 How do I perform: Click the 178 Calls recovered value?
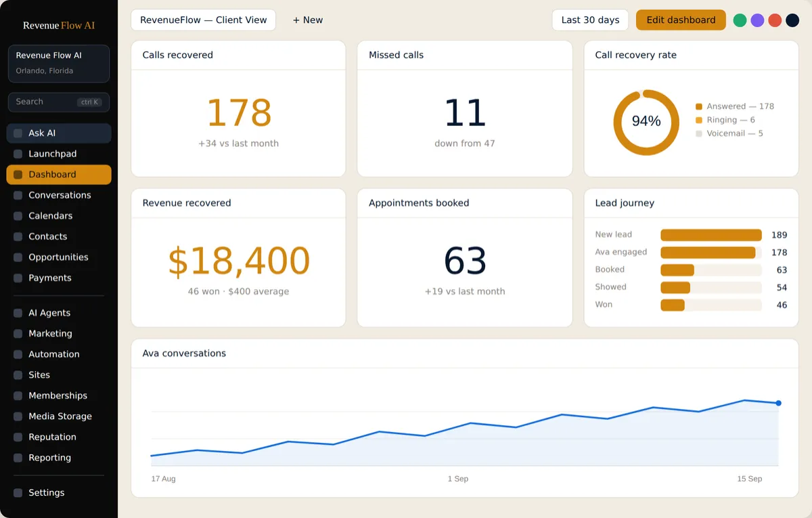238,113
